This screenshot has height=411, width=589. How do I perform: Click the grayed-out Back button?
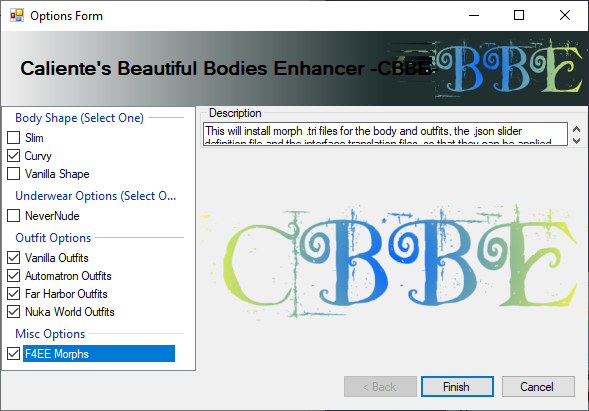coord(380,387)
